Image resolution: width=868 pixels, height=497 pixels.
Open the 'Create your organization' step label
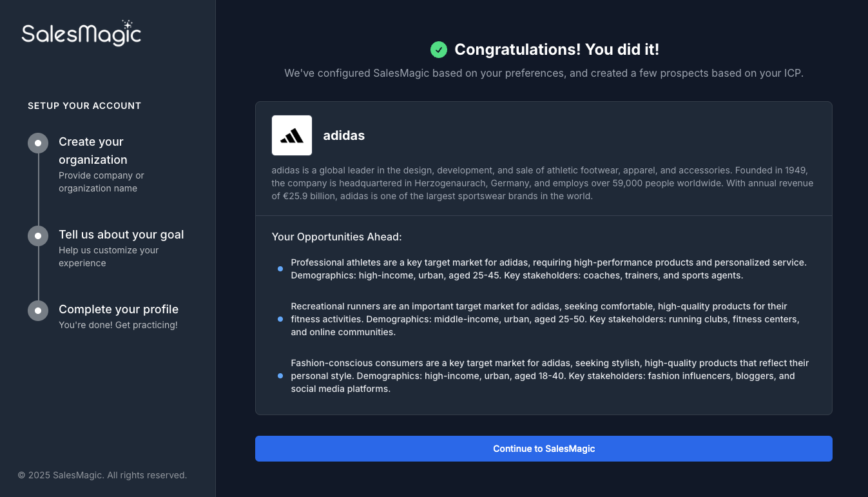(x=93, y=150)
